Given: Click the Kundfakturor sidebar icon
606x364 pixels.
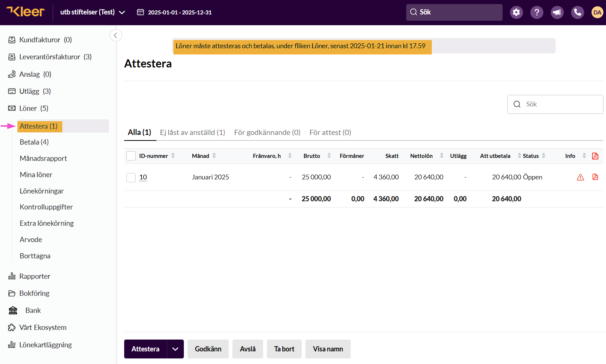Looking at the screenshot, I should (12, 40).
